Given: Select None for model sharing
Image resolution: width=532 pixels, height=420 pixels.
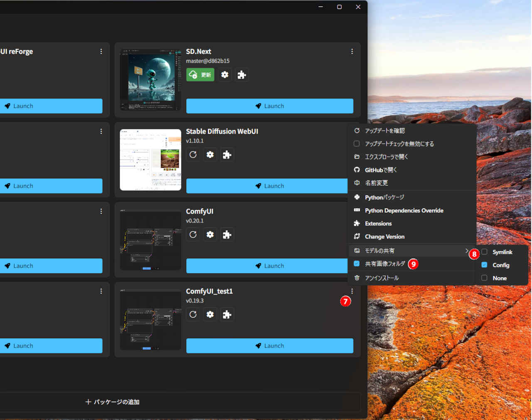Looking at the screenshot, I should (x=484, y=278).
